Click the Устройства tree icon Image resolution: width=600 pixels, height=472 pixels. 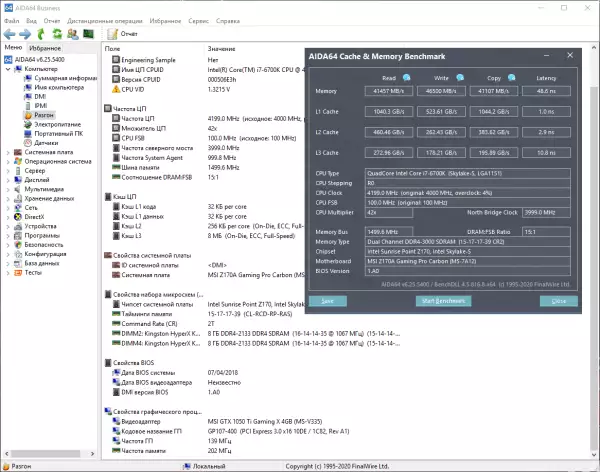point(18,226)
